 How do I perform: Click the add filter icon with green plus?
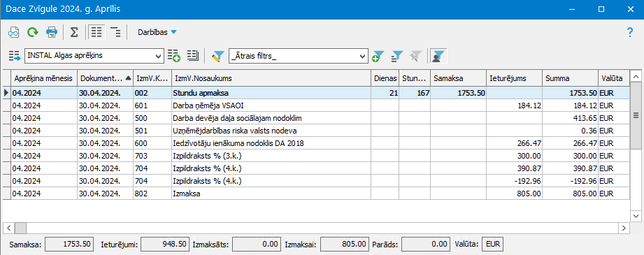point(378,57)
